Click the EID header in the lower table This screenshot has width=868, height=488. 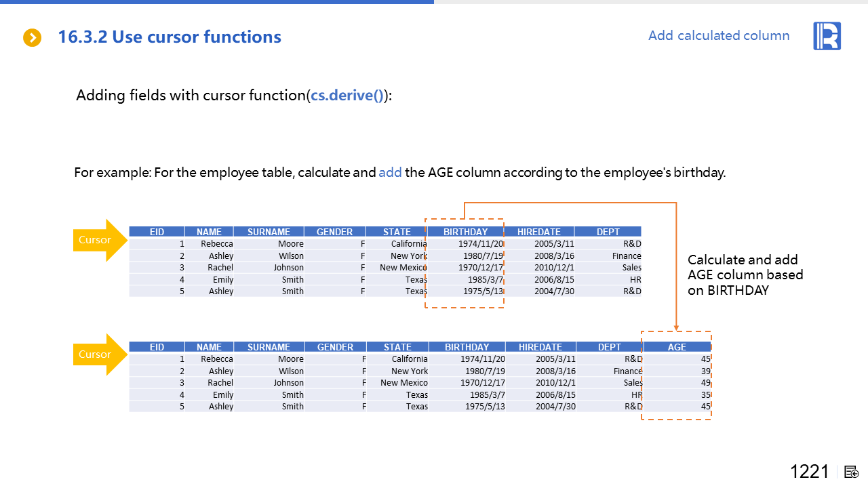point(157,347)
